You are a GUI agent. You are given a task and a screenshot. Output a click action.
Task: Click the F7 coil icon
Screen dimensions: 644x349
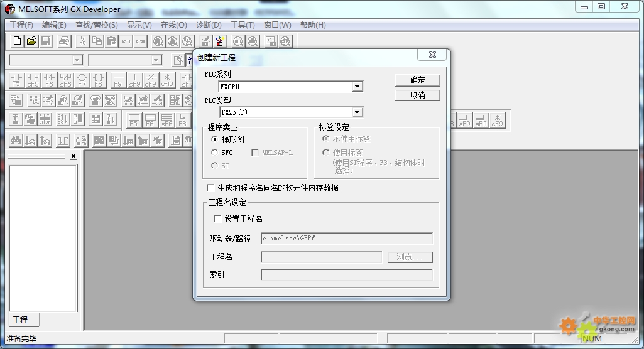tap(82, 80)
